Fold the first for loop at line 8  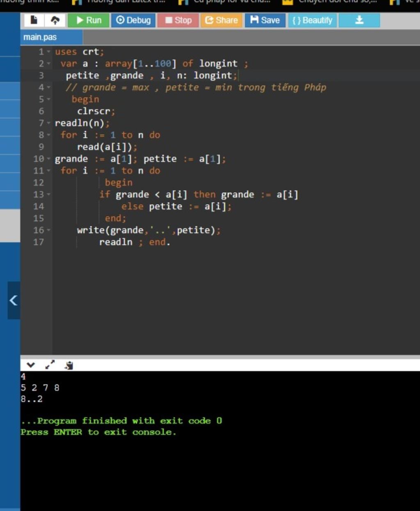48,135
